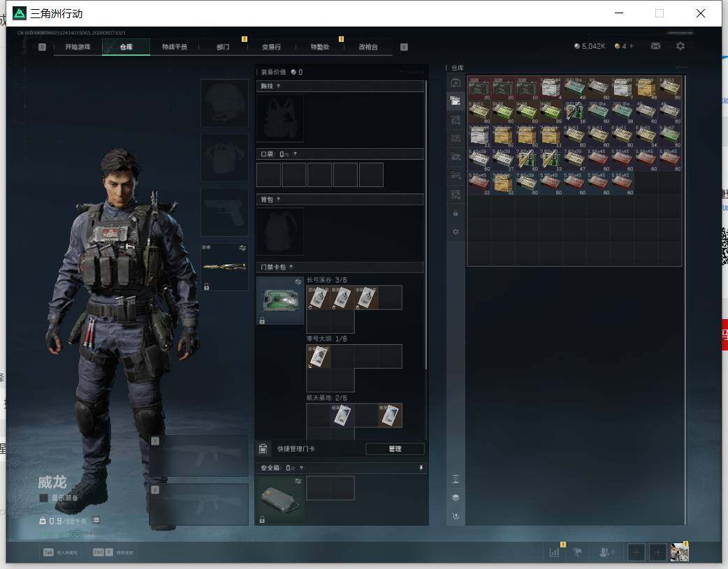The width and height of the screenshot is (728, 569).
Task: Click the keycard panel scrollbar
Action: [x=425, y=225]
